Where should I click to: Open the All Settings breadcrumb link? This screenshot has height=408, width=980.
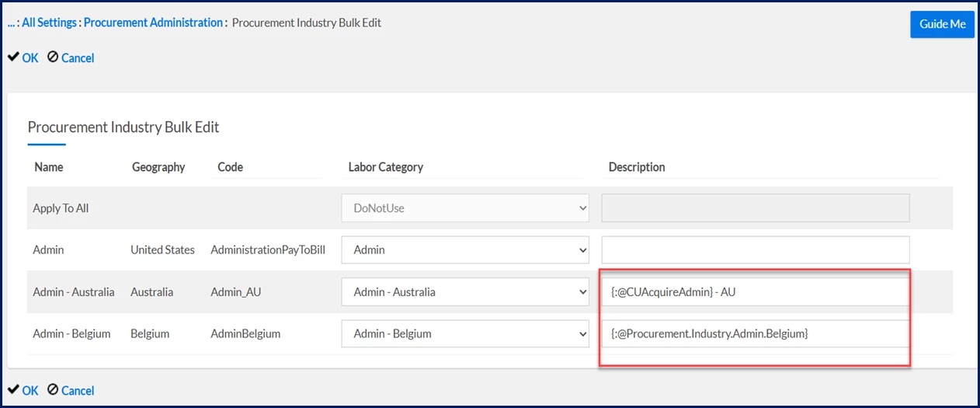pos(49,23)
